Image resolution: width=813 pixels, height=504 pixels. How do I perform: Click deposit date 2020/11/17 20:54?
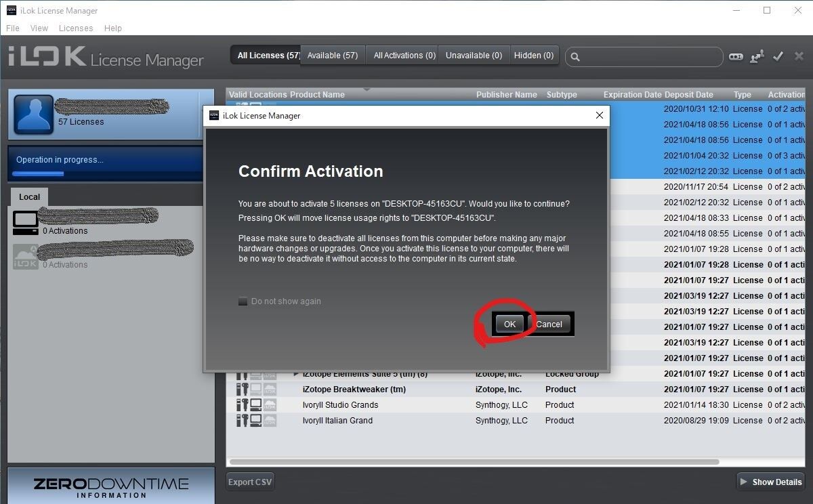point(696,187)
